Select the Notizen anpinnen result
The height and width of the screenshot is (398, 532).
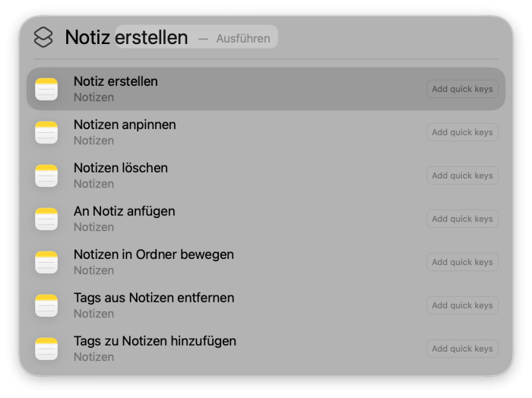click(x=266, y=132)
